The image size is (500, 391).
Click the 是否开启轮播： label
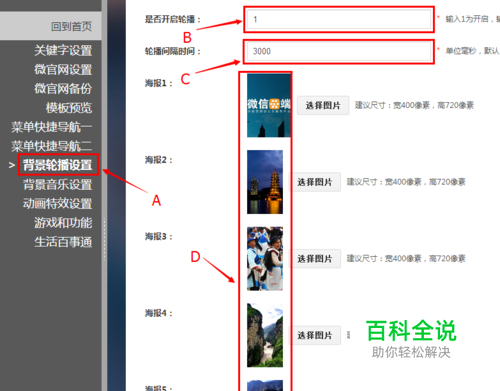[x=173, y=19]
